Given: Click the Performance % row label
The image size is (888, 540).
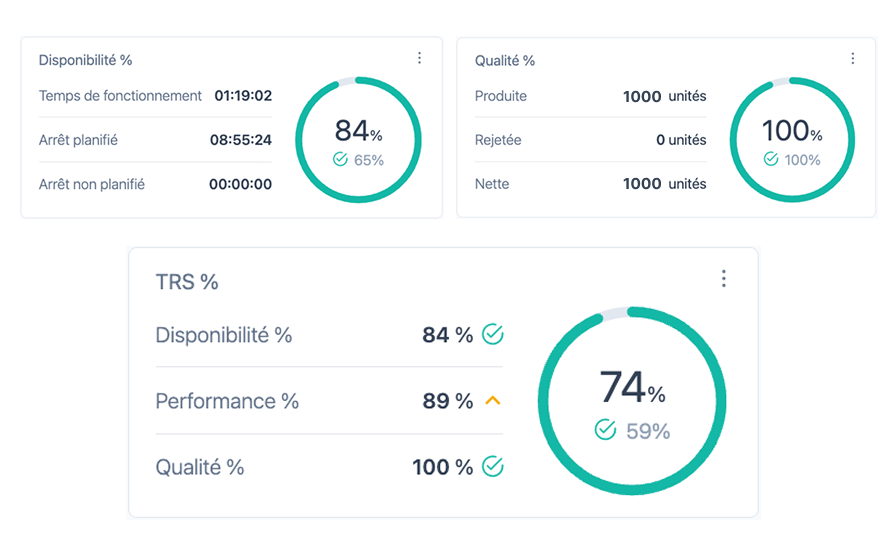Looking at the screenshot, I should (227, 401).
